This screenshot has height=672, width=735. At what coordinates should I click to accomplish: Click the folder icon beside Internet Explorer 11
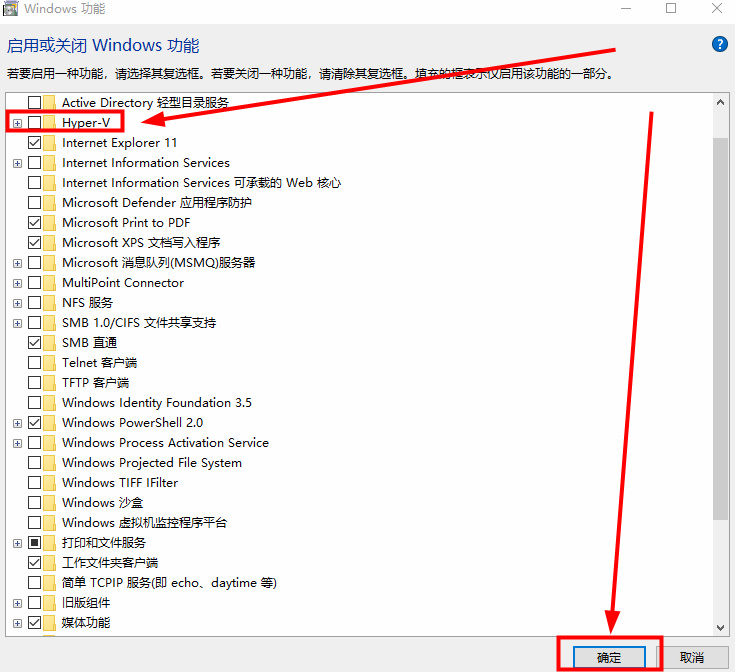50,143
